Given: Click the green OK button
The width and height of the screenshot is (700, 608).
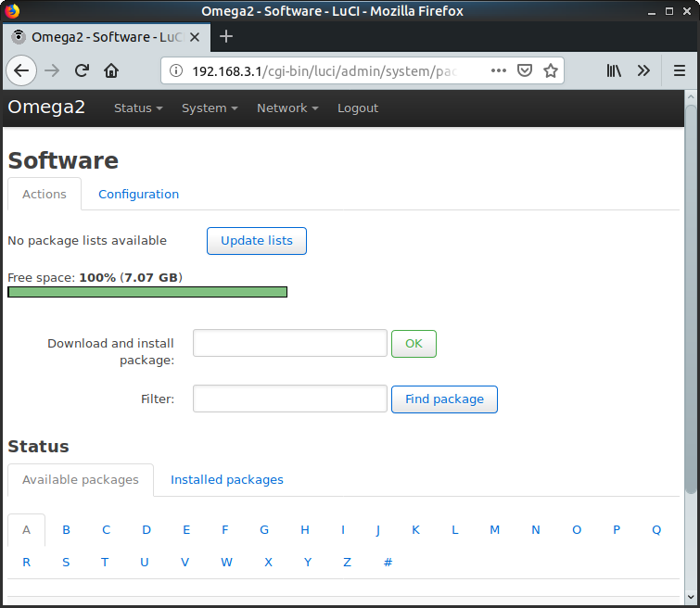Looking at the screenshot, I should click(x=414, y=343).
